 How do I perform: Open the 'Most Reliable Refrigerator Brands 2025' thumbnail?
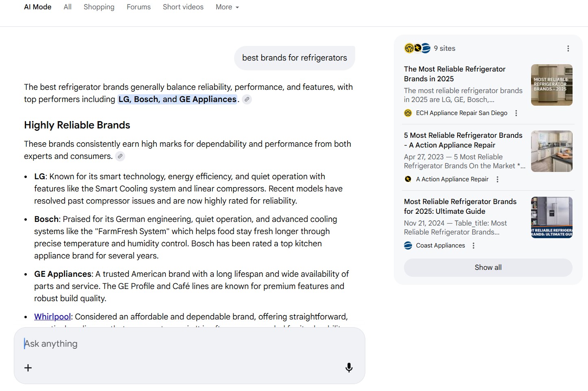point(552,85)
